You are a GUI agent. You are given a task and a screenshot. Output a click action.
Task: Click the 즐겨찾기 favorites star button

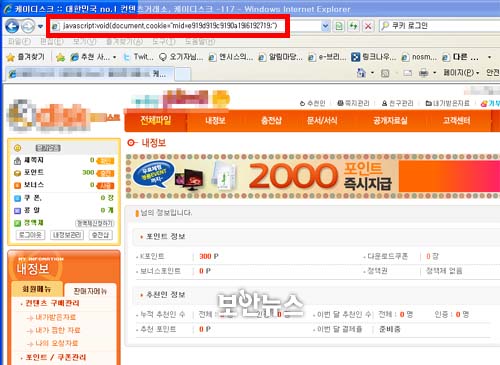pyautogui.click(x=25, y=57)
